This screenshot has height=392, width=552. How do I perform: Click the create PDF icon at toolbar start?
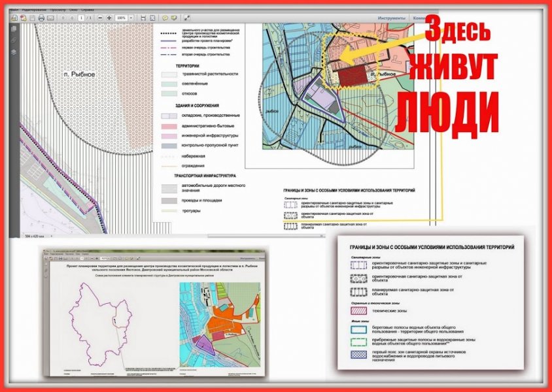click(x=14, y=18)
